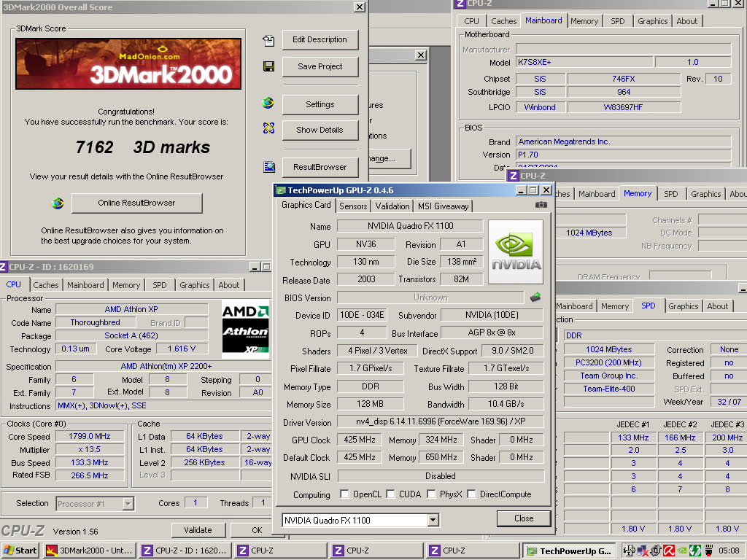Image resolution: width=747 pixels, height=560 pixels.
Task: Open Graphics tab in top-right CPU-Z window
Action: [652, 21]
